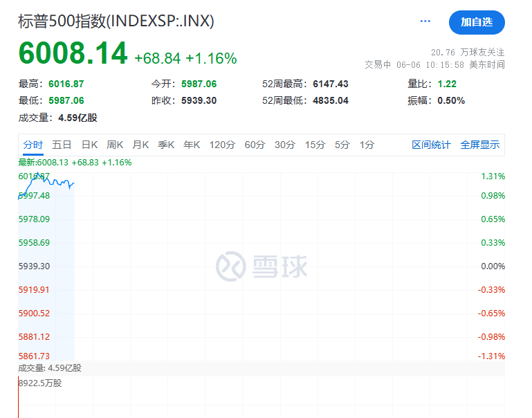Open the 日K chart tab
The height and width of the screenshot is (418, 532).
[x=89, y=145]
